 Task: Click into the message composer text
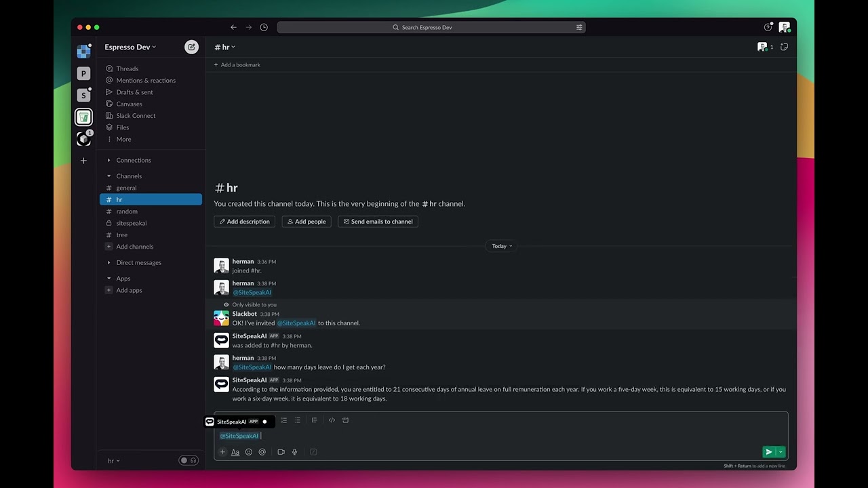[501, 436]
